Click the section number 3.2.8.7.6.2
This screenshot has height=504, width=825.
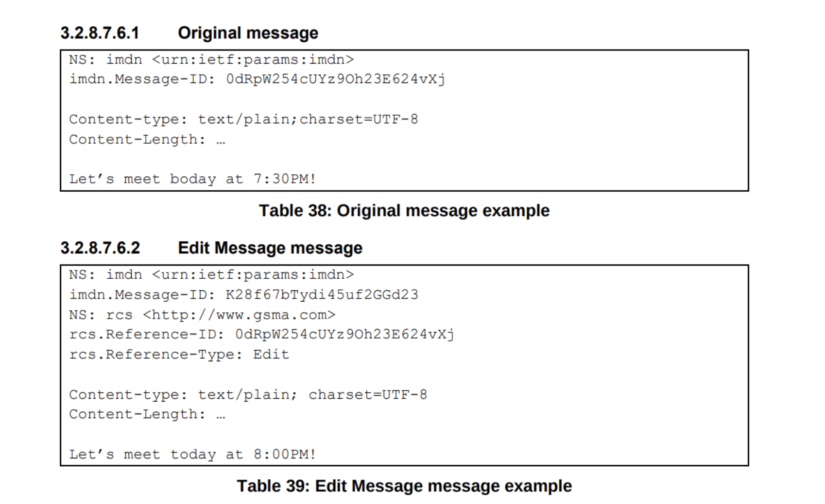coord(100,248)
